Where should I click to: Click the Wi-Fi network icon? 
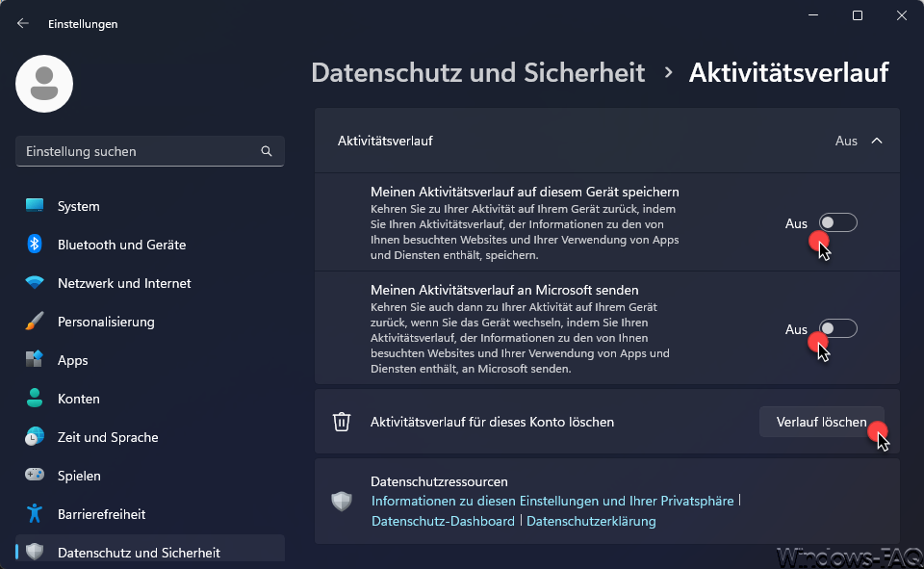click(35, 282)
